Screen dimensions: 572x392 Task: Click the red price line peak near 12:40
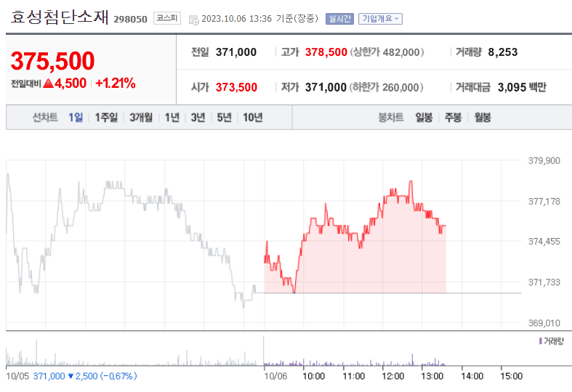(411, 181)
